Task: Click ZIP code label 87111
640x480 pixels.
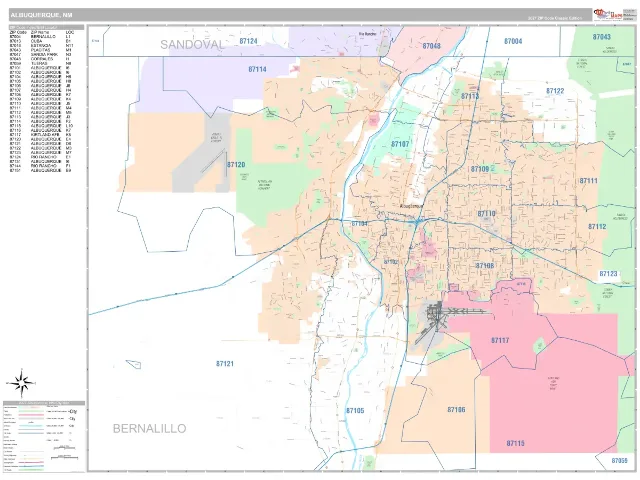Action: pos(589,181)
